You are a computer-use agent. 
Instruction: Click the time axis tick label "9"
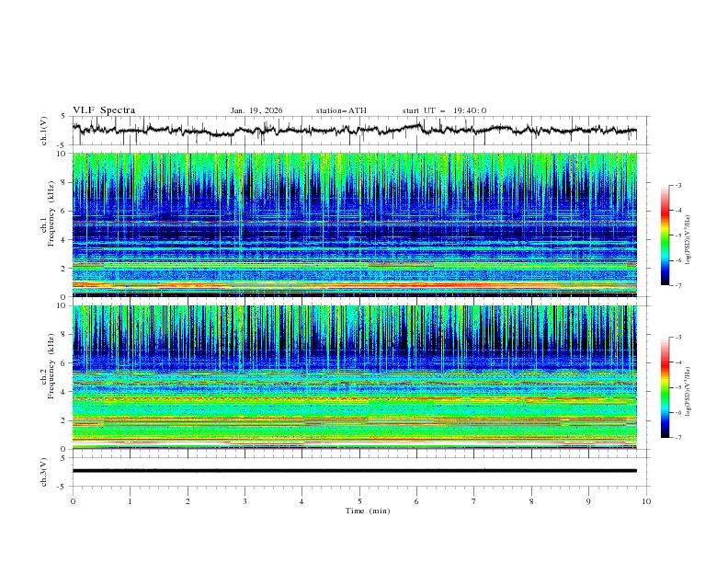click(x=588, y=501)
